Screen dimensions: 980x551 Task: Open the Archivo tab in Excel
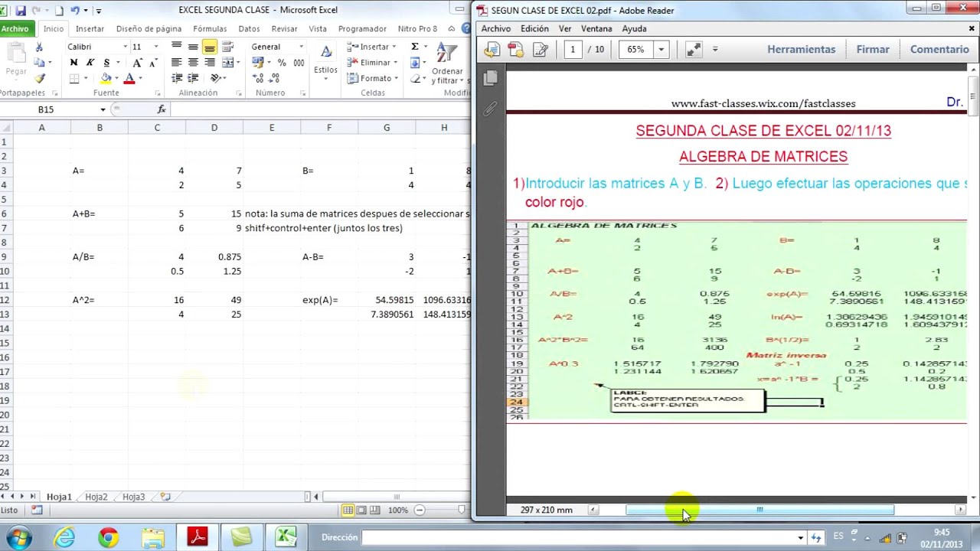[x=15, y=29]
